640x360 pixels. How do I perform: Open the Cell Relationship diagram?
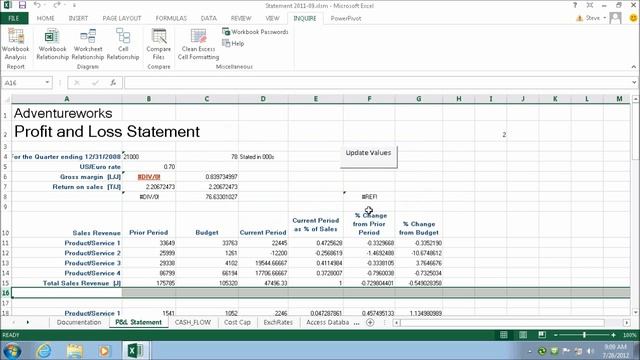[x=123, y=44]
